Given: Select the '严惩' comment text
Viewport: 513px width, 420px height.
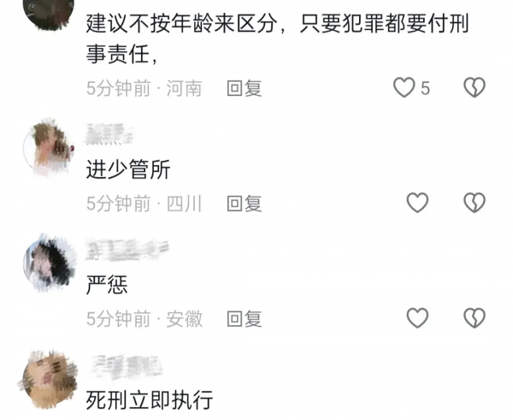Looking at the screenshot, I should [107, 285].
